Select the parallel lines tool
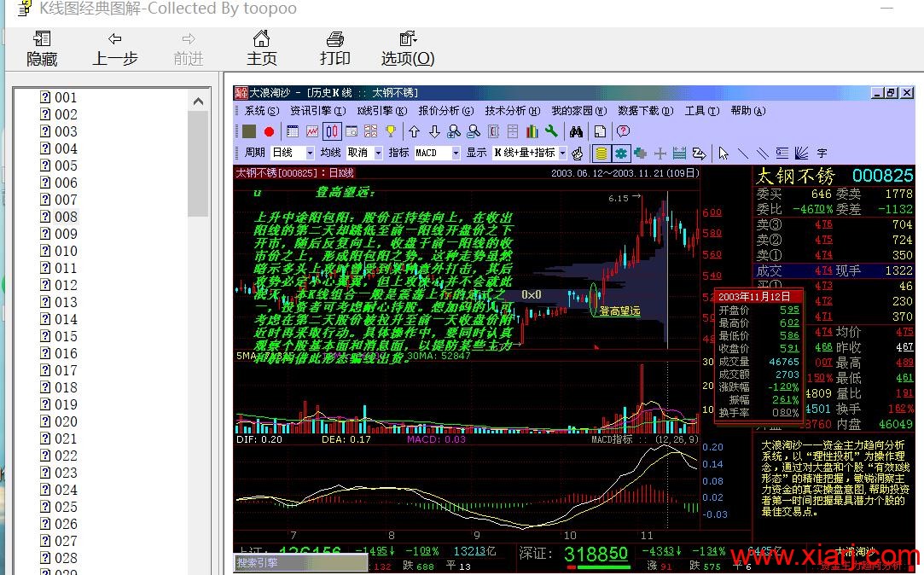Viewport: 924px width, 575px height. [x=763, y=154]
